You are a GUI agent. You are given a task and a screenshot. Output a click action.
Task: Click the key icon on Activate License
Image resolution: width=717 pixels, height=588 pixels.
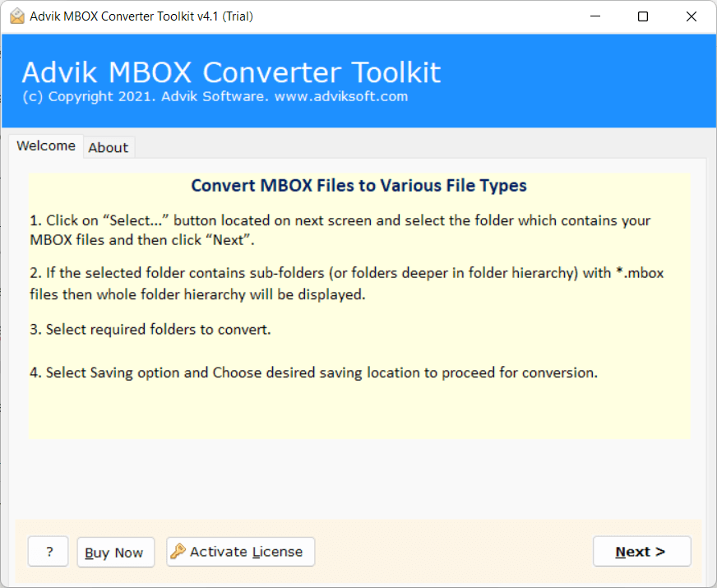point(178,552)
